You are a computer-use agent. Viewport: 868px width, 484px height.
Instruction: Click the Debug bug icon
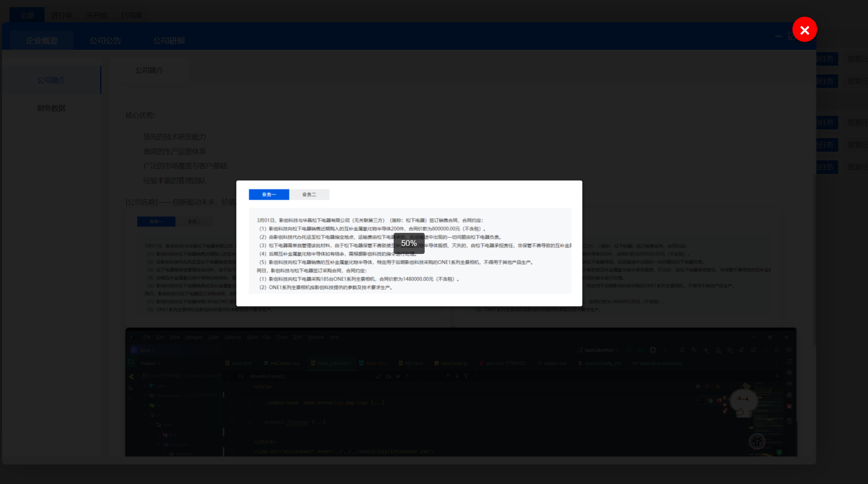click(x=641, y=350)
